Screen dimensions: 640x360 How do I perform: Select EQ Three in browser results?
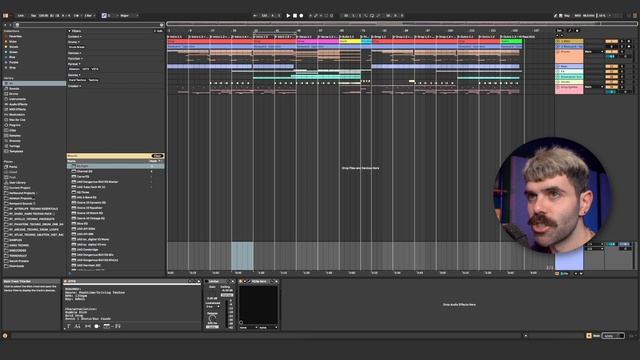pyautogui.click(x=83, y=192)
